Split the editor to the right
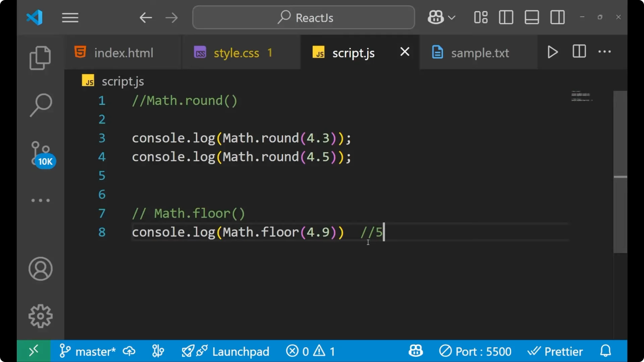Image resolution: width=644 pixels, height=362 pixels. click(579, 52)
